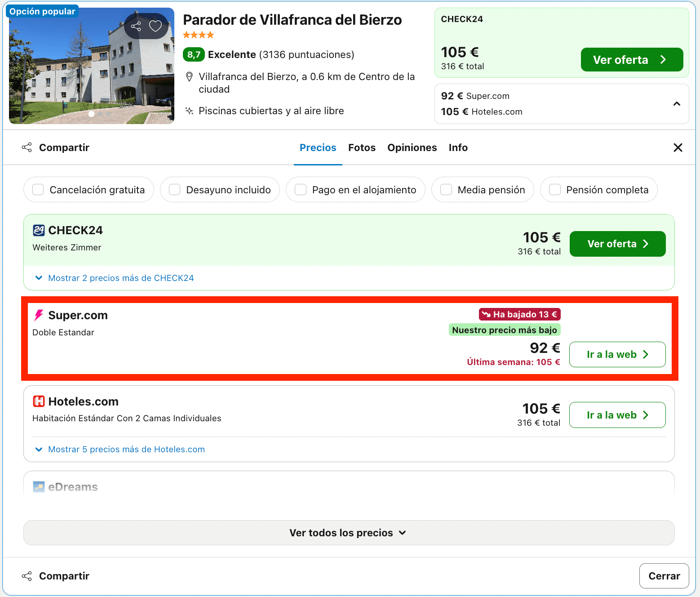Click the bottom Compartir link
700x597 pixels.
coord(64,576)
